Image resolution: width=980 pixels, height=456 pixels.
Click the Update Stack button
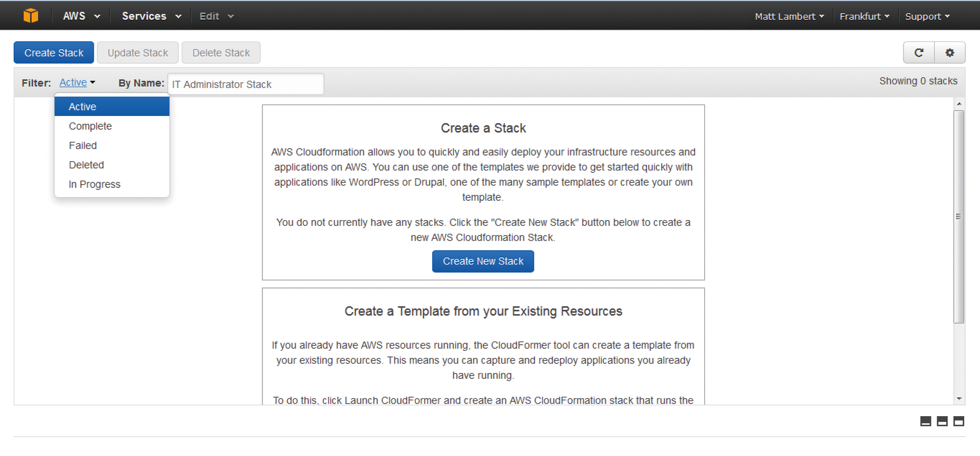click(x=138, y=53)
